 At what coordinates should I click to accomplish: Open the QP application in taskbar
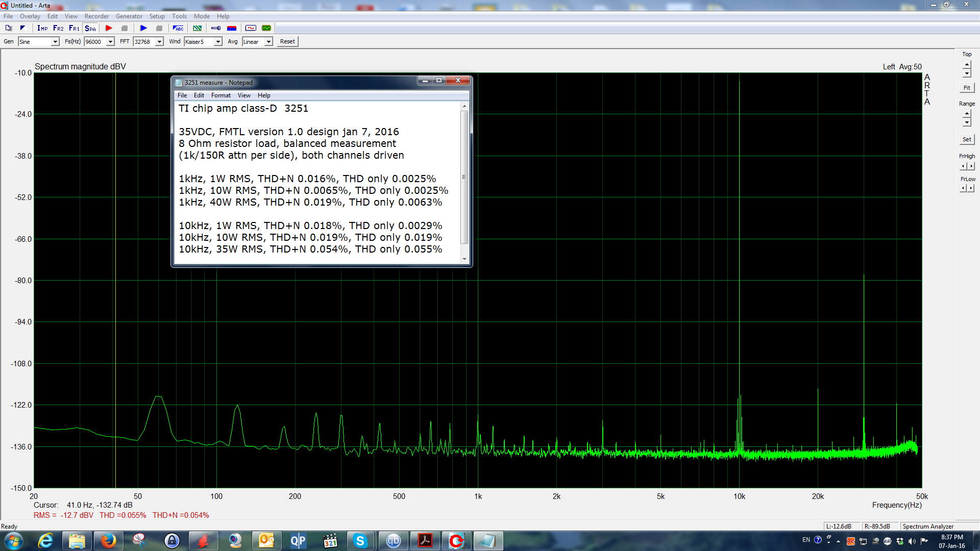298,541
